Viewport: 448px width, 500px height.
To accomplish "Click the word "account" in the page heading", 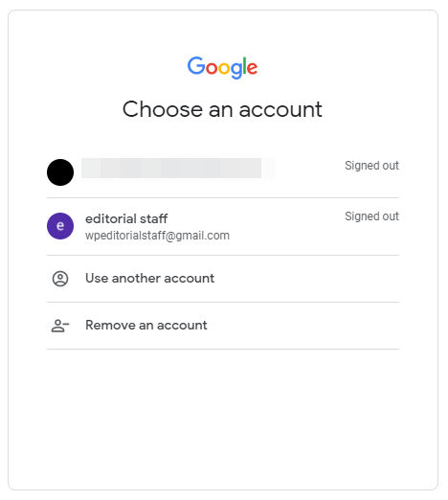I will [x=280, y=110].
